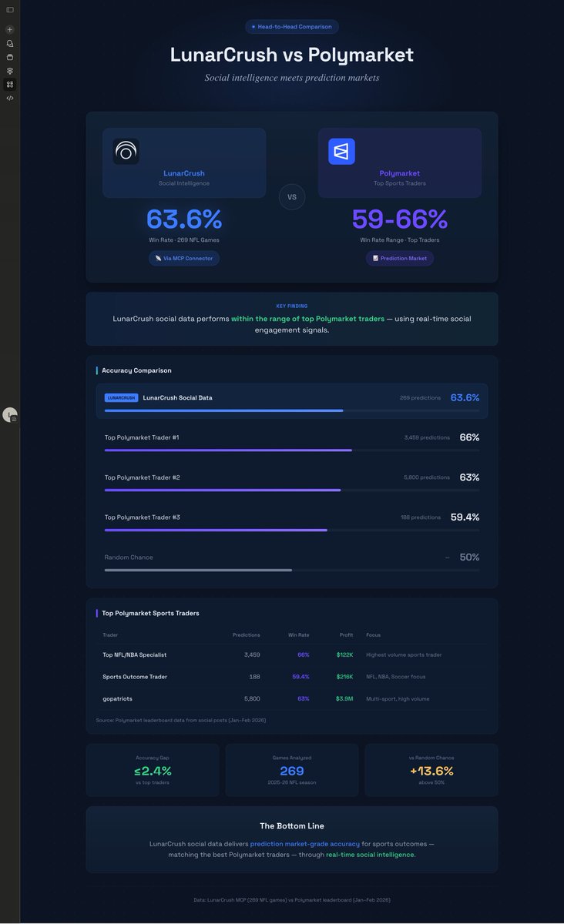564x924 pixels.
Task: Open the code brackets sidebar icon
Action: tap(10, 98)
